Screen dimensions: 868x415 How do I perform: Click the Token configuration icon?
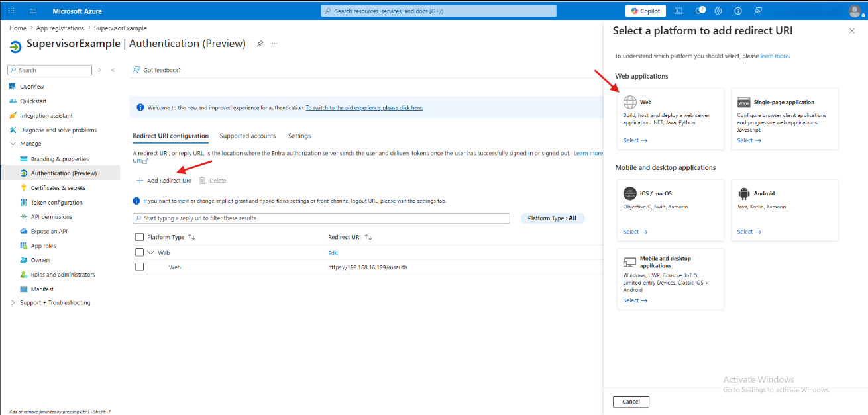24,203
